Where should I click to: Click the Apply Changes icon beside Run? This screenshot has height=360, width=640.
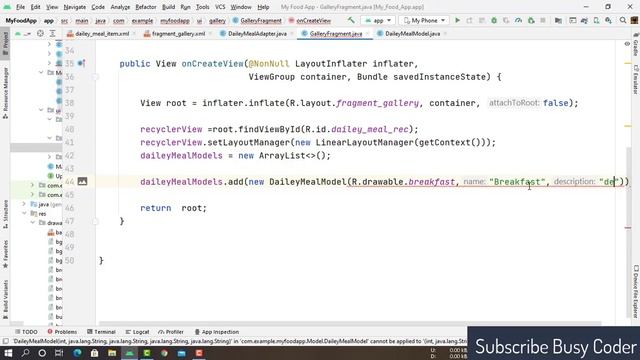point(469,20)
